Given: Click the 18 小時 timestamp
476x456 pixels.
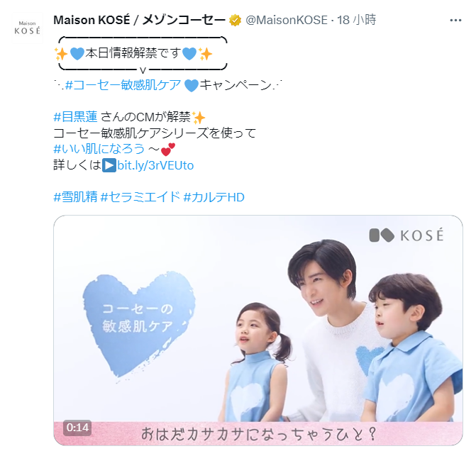Looking at the screenshot, I should 357,20.
